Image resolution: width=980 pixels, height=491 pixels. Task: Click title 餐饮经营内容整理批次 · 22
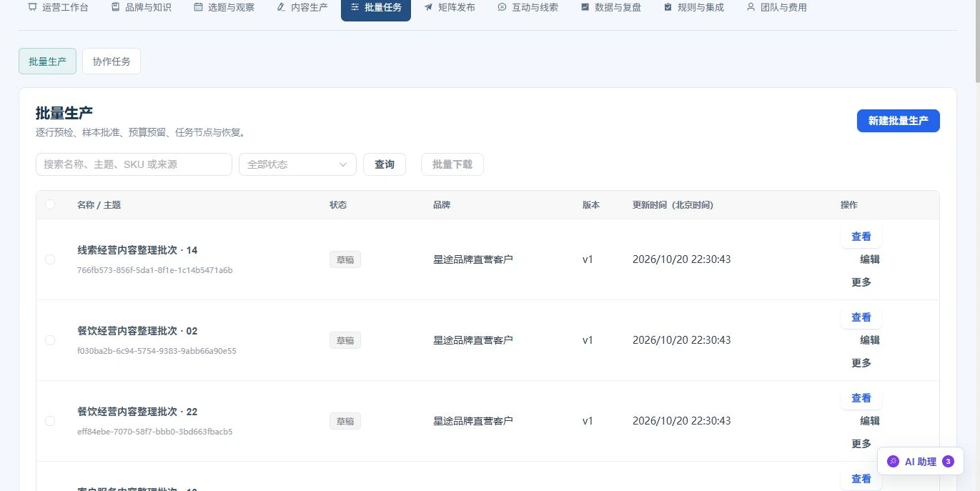[137, 412]
